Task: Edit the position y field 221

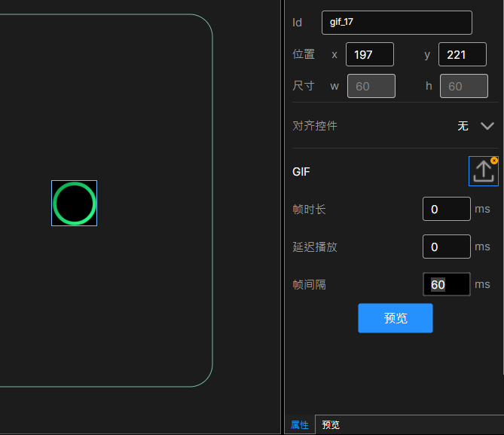Action: click(x=463, y=54)
